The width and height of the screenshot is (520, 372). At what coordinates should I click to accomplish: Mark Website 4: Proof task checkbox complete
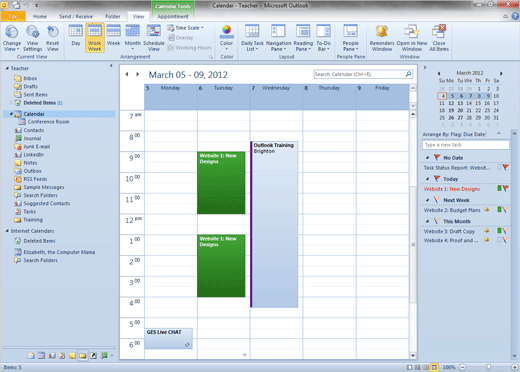click(x=499, y=240)
